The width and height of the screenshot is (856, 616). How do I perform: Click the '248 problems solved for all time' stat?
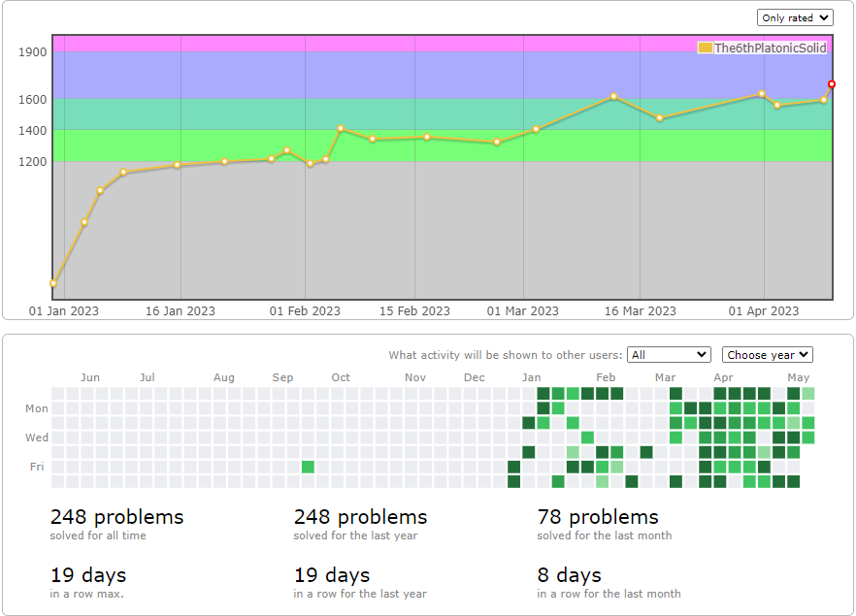(x=116, y=525)
